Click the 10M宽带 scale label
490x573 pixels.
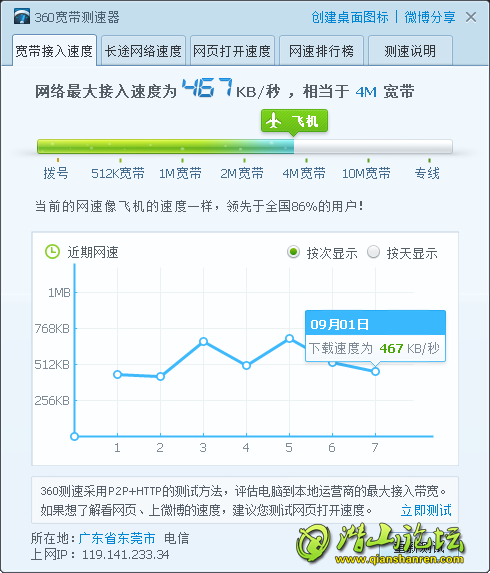[x=366, y=173]
